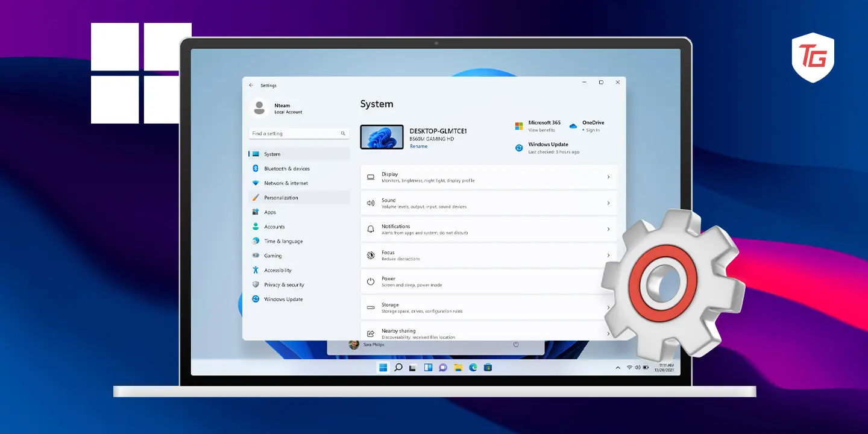Click the Privacy & security shield icon
868x434 pixels.
click(256, 285)
